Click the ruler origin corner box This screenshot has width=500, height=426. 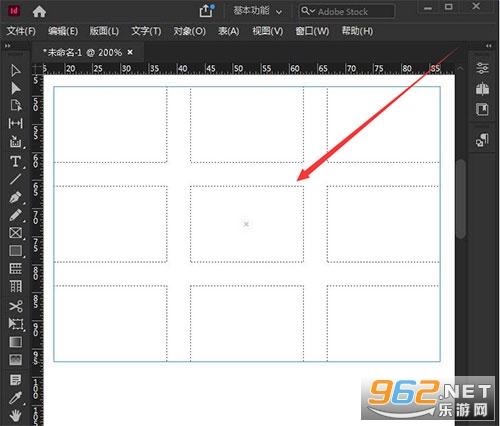point(38,69)
